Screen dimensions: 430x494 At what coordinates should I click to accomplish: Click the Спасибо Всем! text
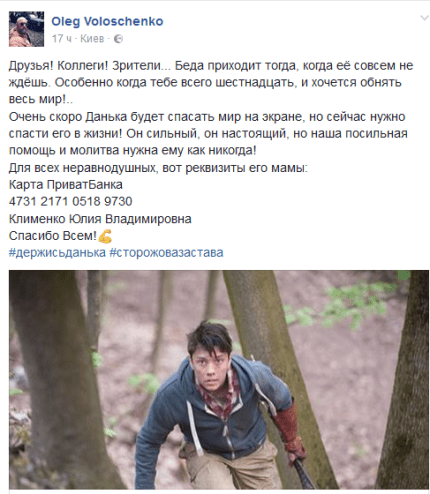(53, 236)
